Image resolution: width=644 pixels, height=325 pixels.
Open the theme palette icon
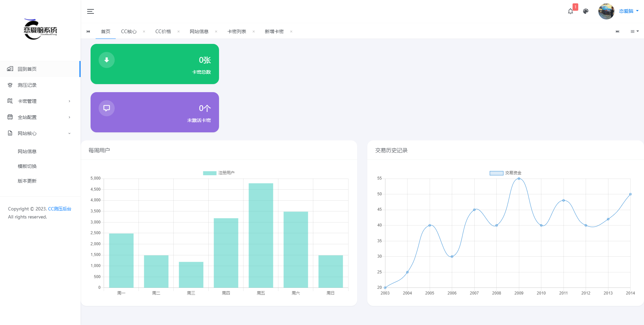586,11
